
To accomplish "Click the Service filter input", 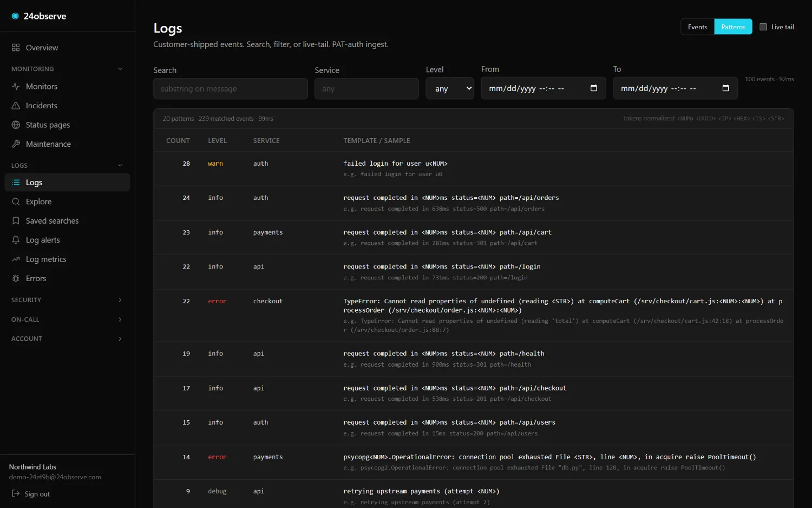I will click(x=366, y=88).
